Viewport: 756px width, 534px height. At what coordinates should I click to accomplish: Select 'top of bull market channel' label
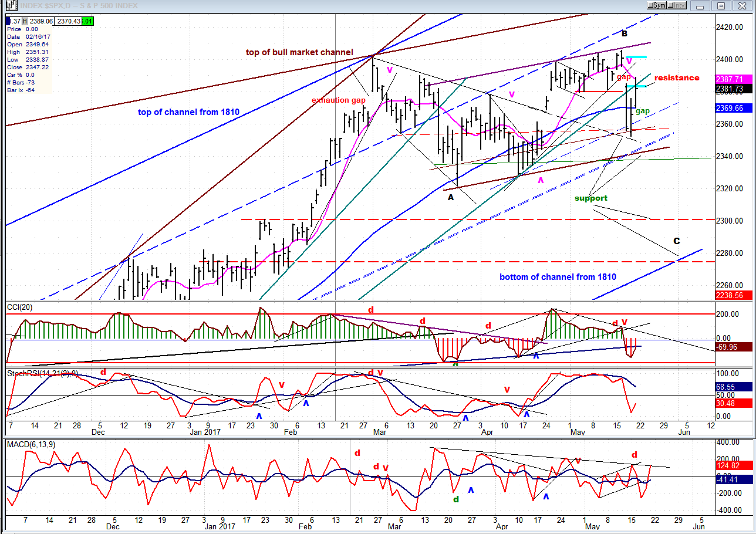click(299, 52)
